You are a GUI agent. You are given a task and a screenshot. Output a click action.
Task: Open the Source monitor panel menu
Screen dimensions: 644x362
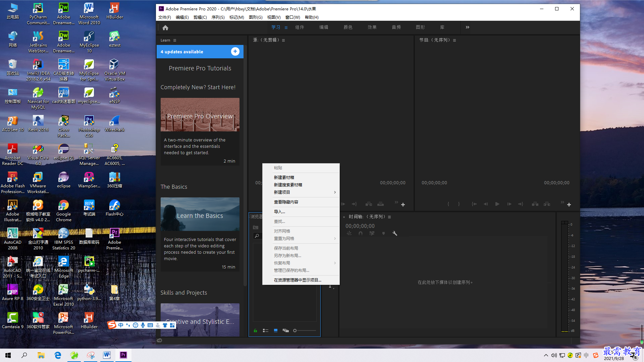283,40
